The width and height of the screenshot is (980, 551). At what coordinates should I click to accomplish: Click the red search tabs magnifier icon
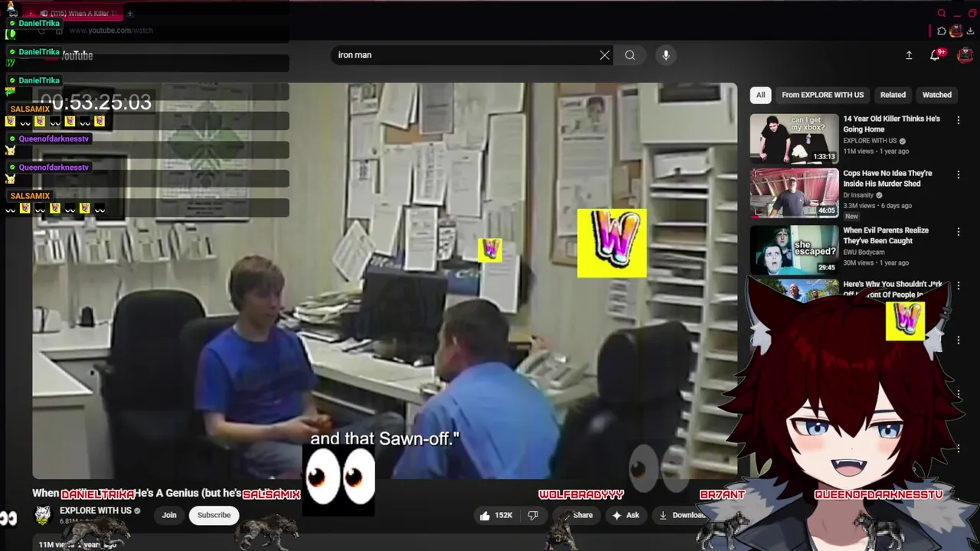coord(942,13)
